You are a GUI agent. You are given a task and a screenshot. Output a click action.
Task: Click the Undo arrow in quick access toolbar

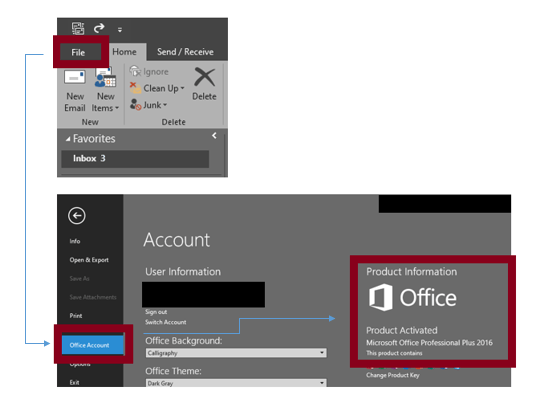[x=99, y=28]
